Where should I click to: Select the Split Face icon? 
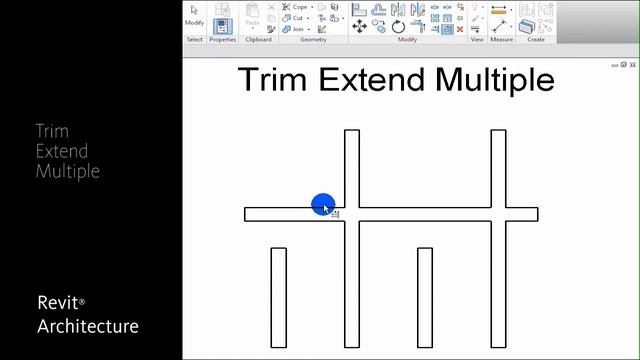pyautogui.click(x=335, y=7)
